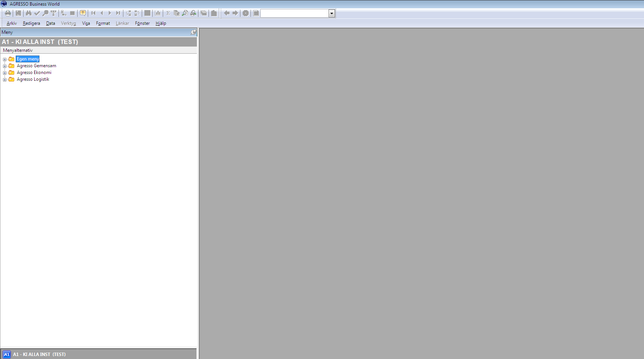This screenshot has width=644, height=359.
Task: Click the Meny panel title
Action: coord(7,32)
